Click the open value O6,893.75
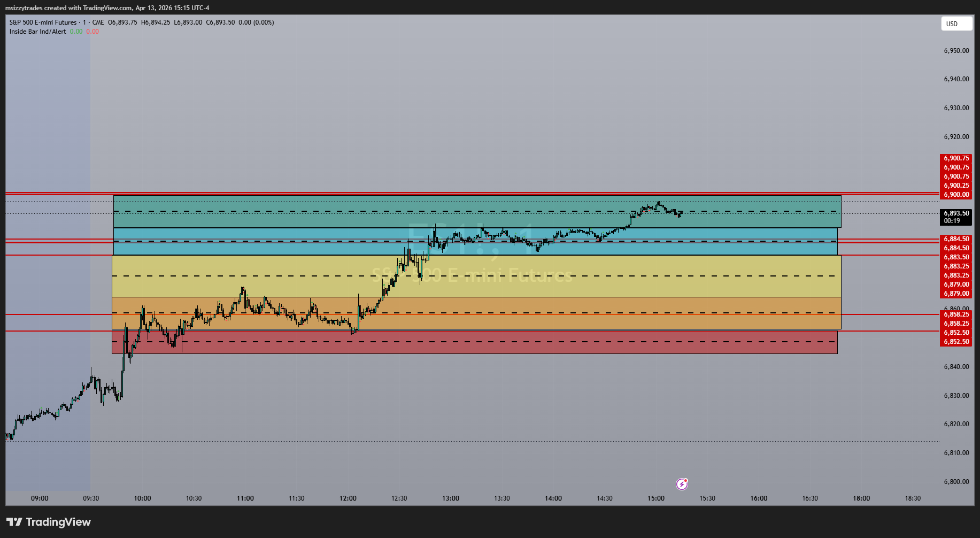Screen dimensions: 980x538 122,22
